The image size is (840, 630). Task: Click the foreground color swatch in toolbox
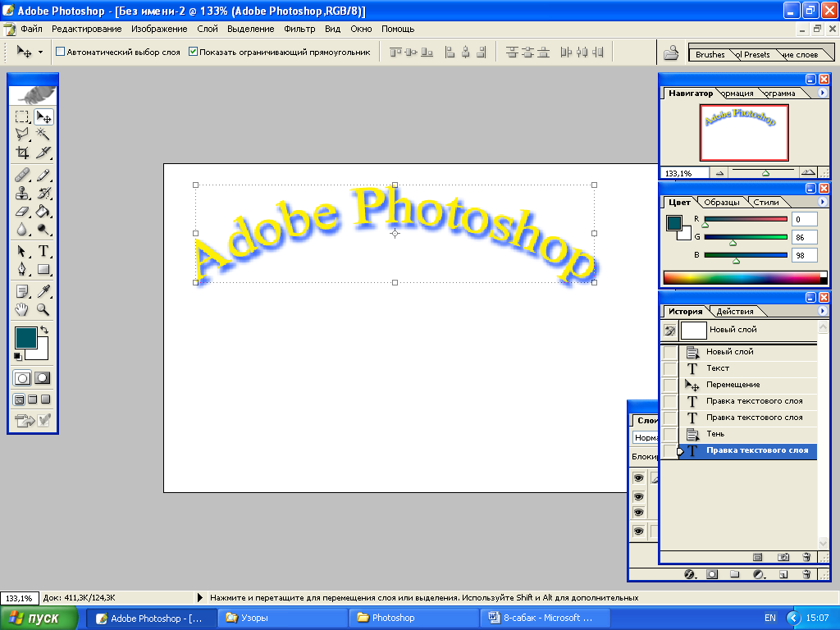[x=25, y=337]
